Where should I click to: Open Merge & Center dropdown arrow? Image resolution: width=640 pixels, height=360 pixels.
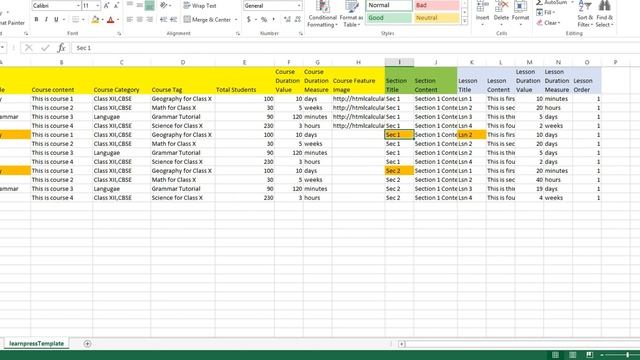pos(236,20)
